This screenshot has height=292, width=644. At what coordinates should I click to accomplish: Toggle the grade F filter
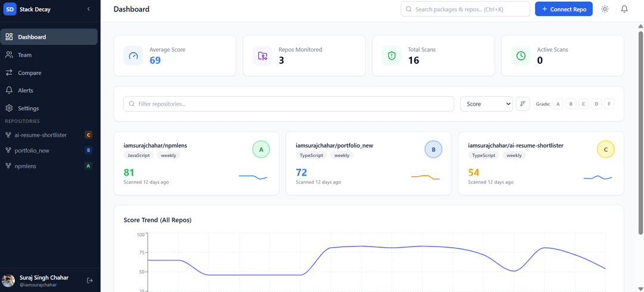pyautogui.click(x=609, y=104)
